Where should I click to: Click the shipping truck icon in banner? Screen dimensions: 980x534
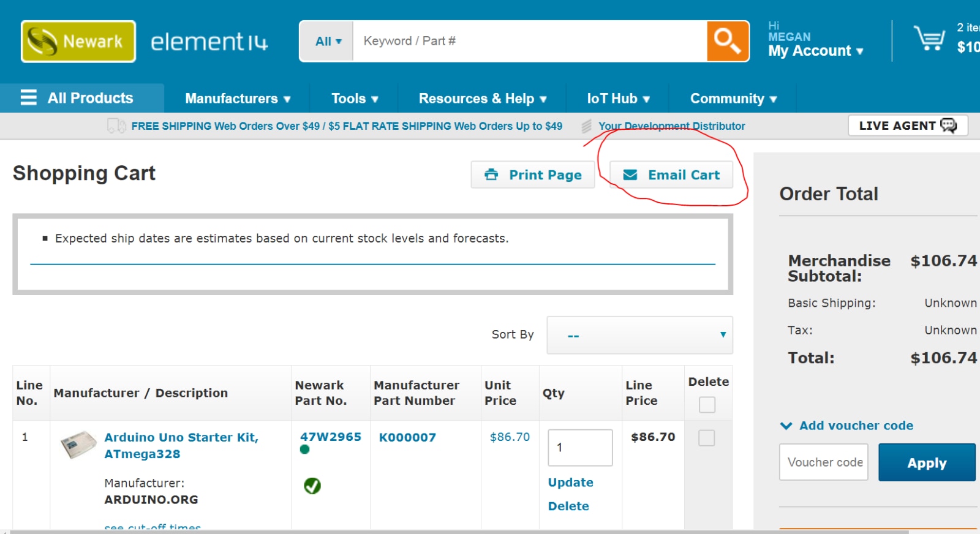[x=116, y=126]
